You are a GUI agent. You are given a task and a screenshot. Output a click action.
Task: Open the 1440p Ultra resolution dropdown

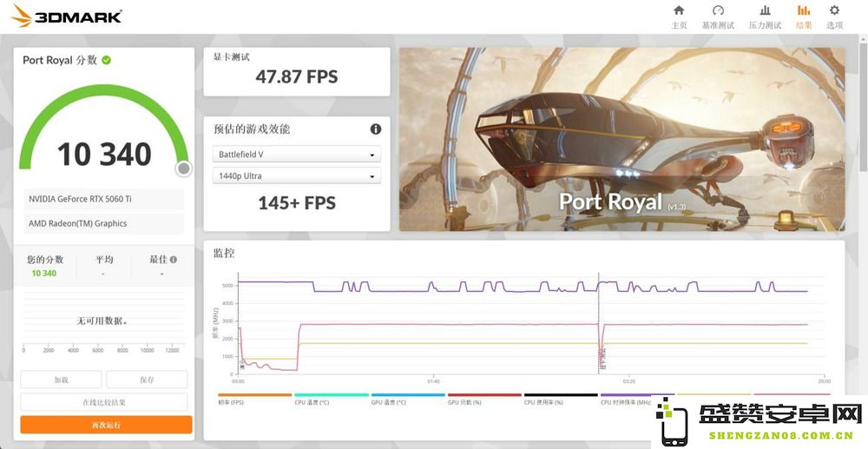(297, 176)
